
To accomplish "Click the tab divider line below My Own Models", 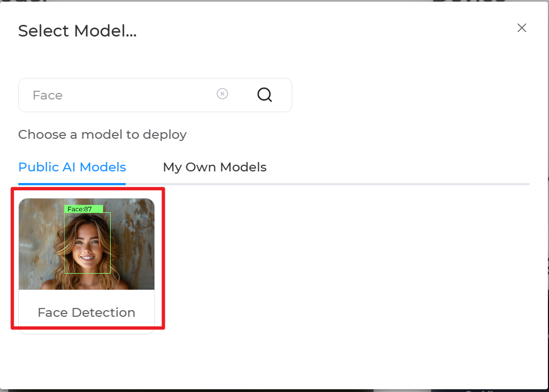I will 215,184.
